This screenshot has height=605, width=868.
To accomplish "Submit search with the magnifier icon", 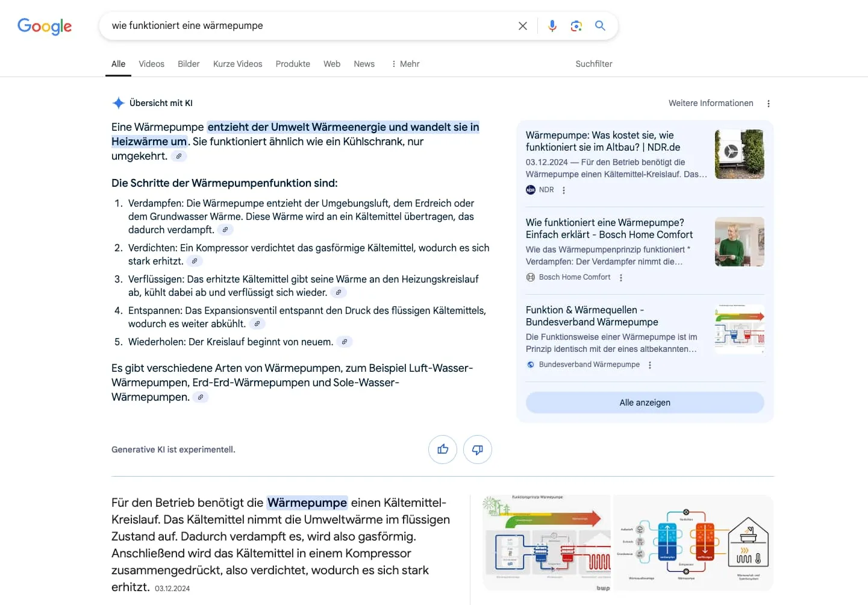I will [601, 26].
